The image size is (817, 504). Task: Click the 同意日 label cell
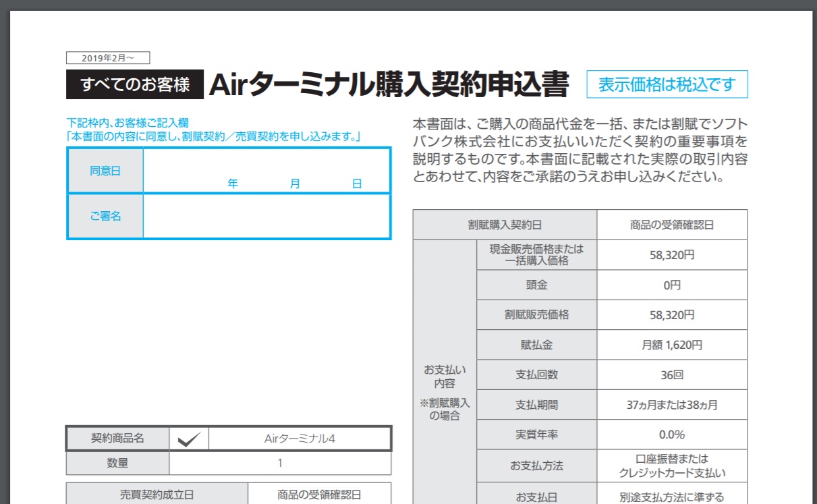point(105,171)
